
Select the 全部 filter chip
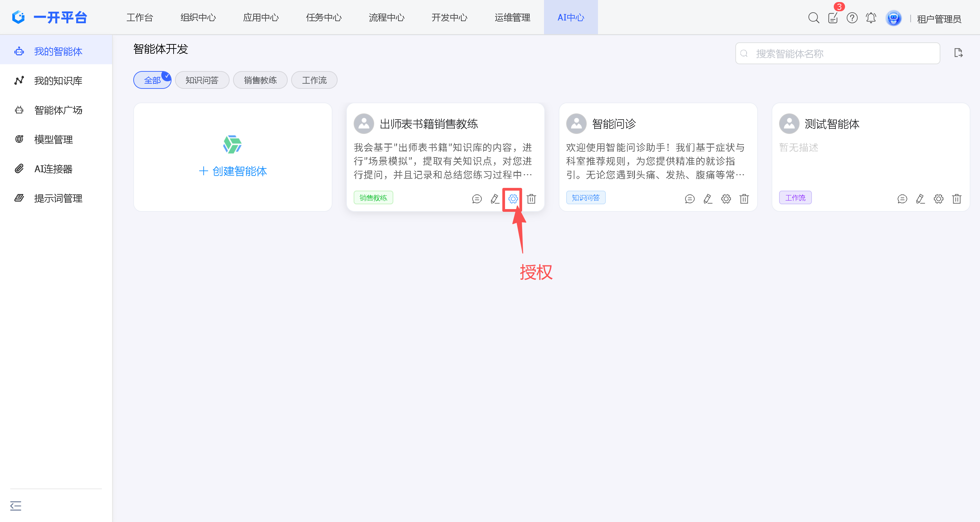pos(152,80)
